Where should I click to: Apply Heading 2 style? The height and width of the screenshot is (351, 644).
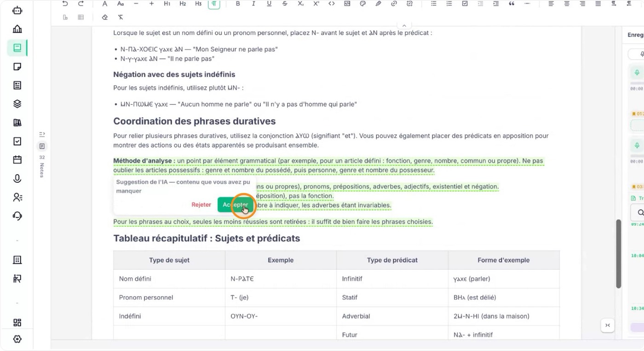pos(183,4)
